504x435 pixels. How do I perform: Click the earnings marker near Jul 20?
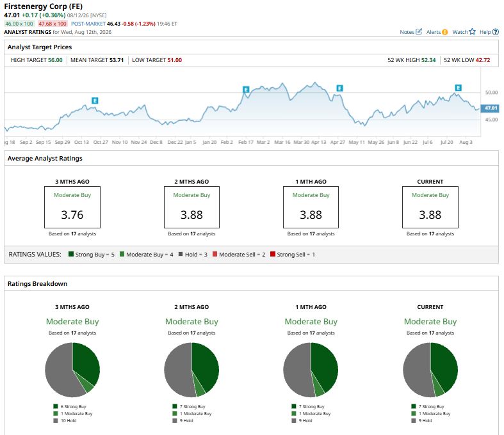[x=459, y=88]
